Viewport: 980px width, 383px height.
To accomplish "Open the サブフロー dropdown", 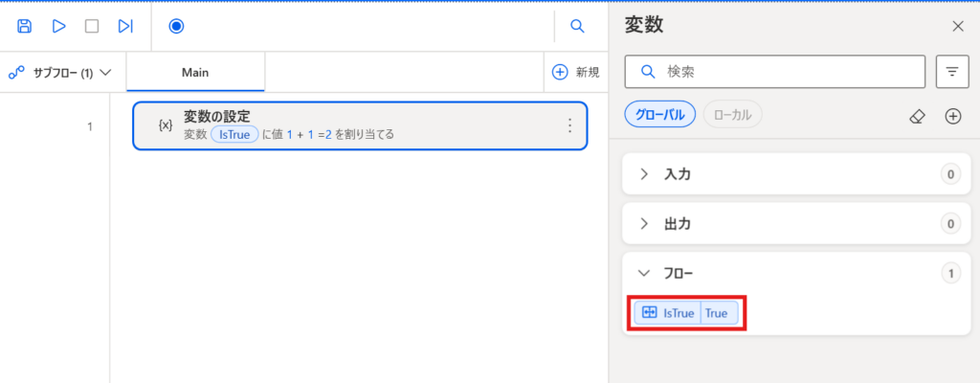I will point(60,73).
